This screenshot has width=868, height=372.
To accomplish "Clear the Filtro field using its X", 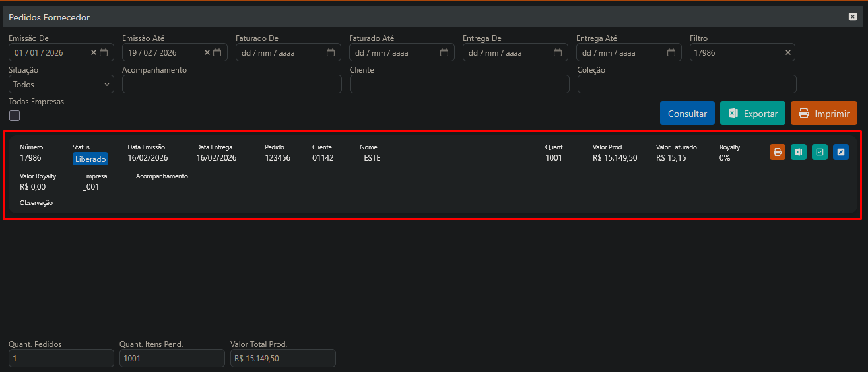I will tap(787, 52).
